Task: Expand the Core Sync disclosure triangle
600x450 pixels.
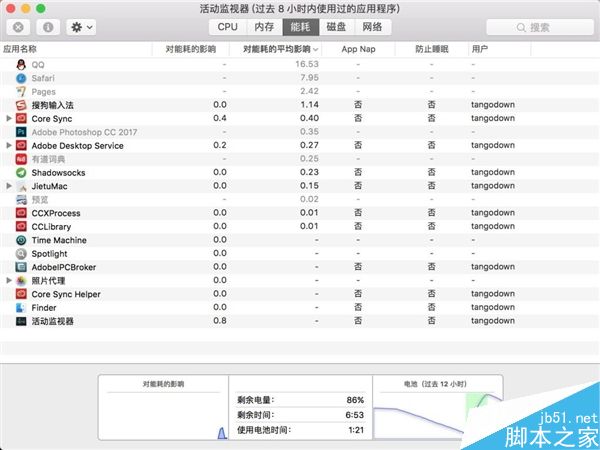Action: coord(9,118)
